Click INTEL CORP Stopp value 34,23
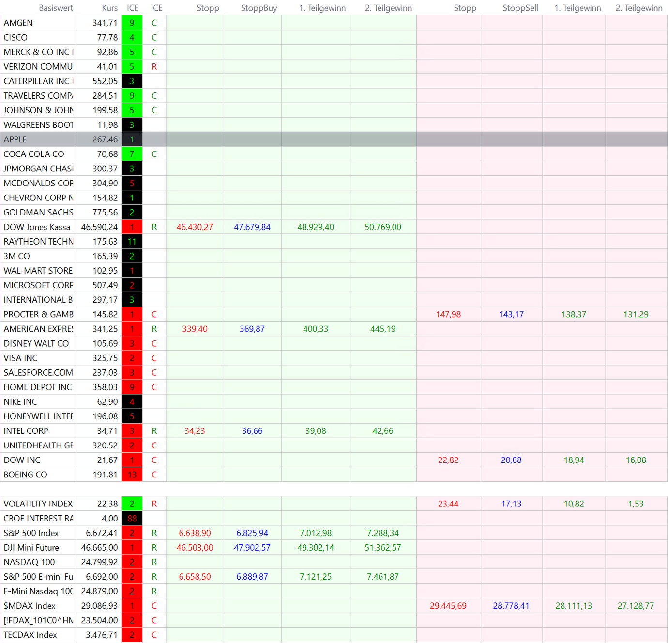The height and width of the screenshot is (644, 668). point(195,431)
